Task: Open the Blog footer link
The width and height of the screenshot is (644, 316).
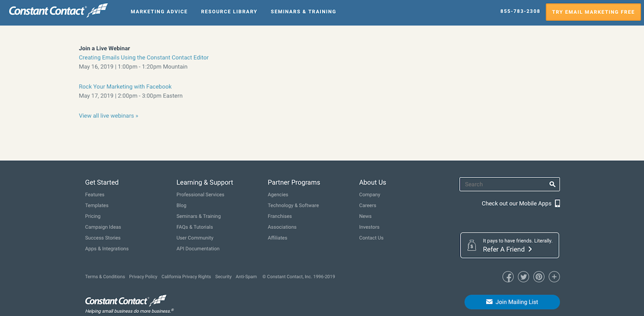Action: click(181, 206)
